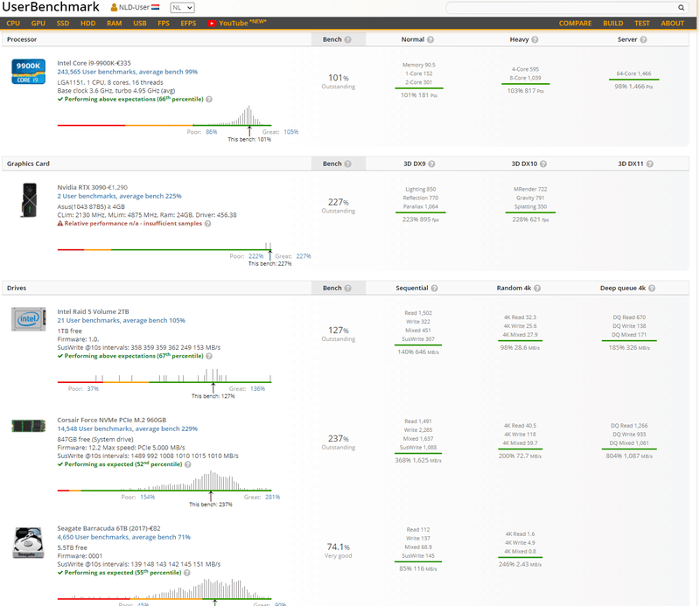The width and height of the screenshot is (700, 606).
Task: Click the Corsair 237% Outstanding bench score
Action: pyautogui.click(x=339, y=442)
